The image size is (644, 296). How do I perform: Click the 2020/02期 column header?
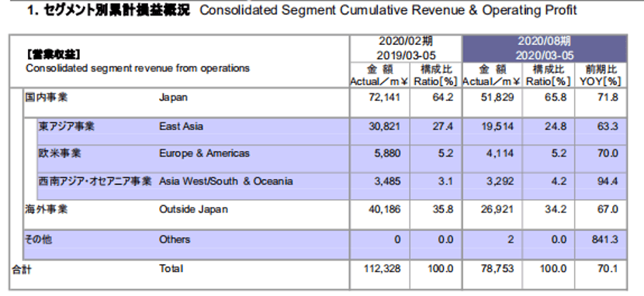coord(406,41)
